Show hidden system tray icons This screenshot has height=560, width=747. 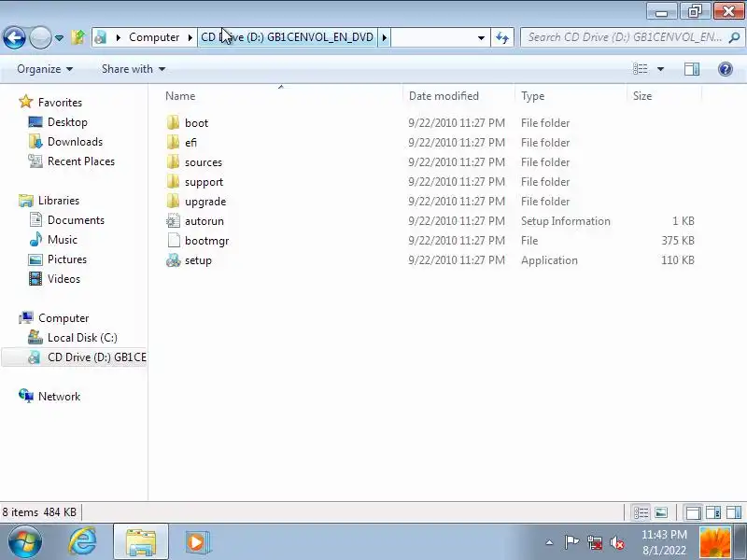pos(549,542)
